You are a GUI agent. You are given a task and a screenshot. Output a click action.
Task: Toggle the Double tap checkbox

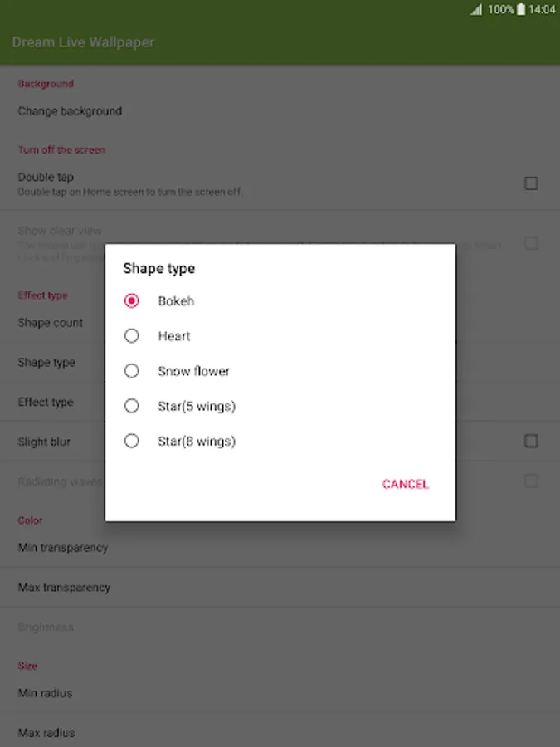[531, 183]
